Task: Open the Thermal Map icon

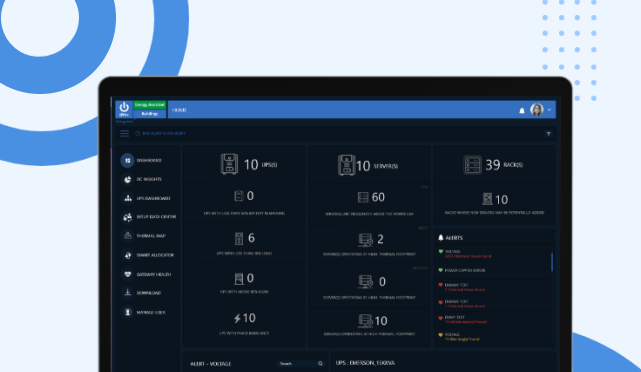Action: click(128, 236)
